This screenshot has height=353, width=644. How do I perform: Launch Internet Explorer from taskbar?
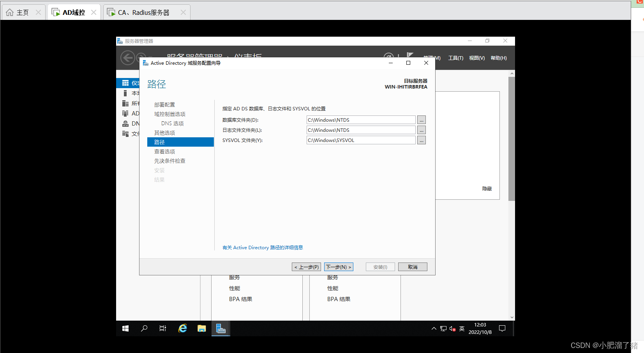(x=182, y=328)
